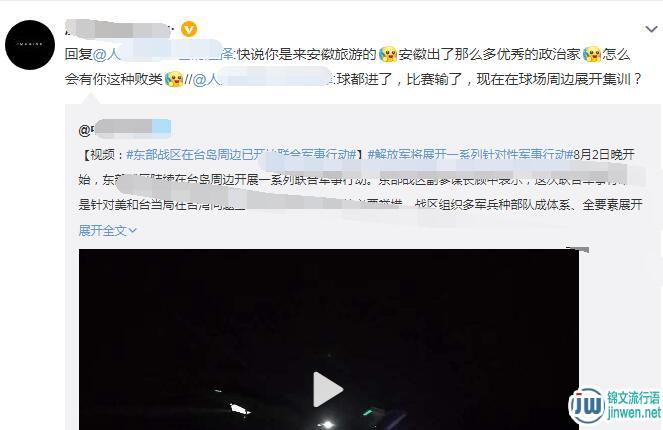Click the quoted post text about 8月2日晚

(x=360, y=180)
